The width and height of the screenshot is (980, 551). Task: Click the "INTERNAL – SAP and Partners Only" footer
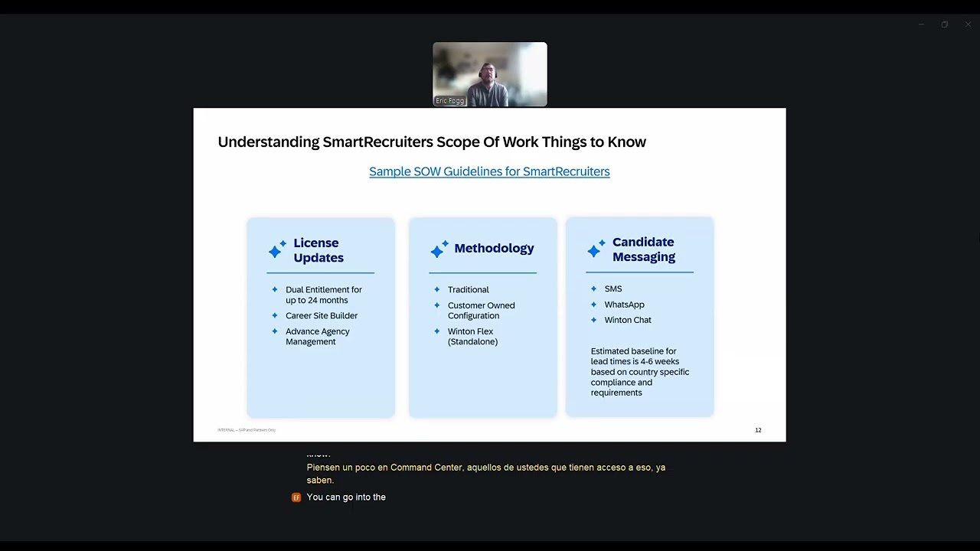[247, 430]
